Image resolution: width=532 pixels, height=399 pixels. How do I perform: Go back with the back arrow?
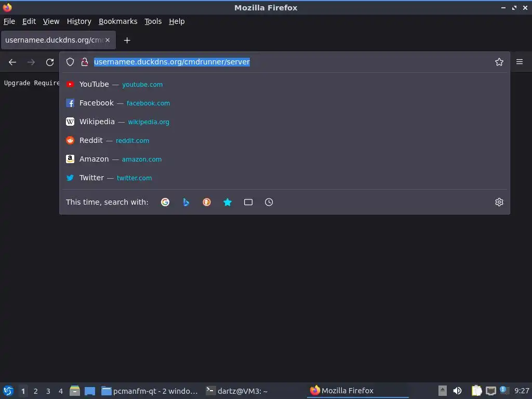click(x=12, y=62)
